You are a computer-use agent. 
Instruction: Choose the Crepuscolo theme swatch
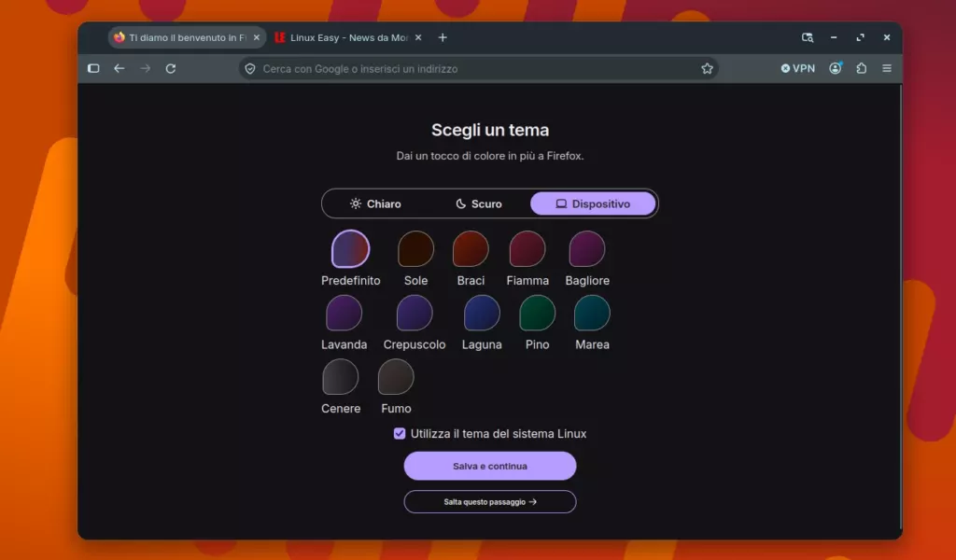pyautogui.click(x=415, y=313)
